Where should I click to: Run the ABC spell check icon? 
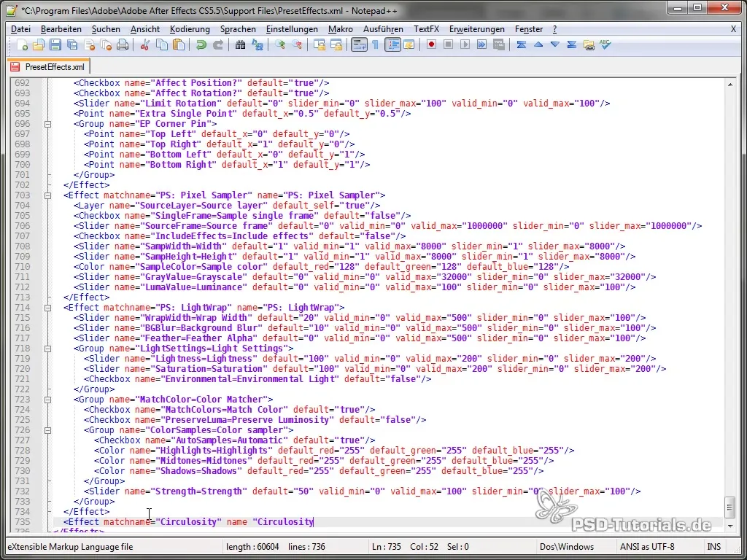point(605,45)
